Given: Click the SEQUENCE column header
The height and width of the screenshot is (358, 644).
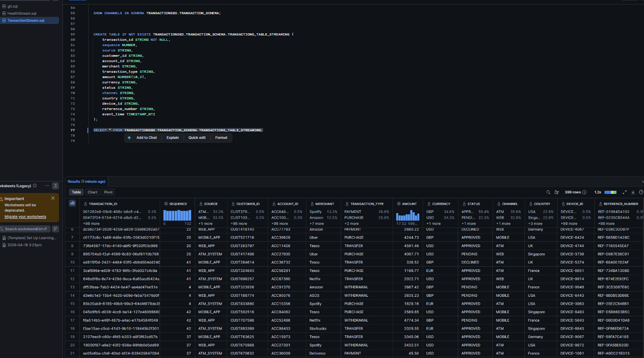Looking at the screenshot, I should coord(178,204).
